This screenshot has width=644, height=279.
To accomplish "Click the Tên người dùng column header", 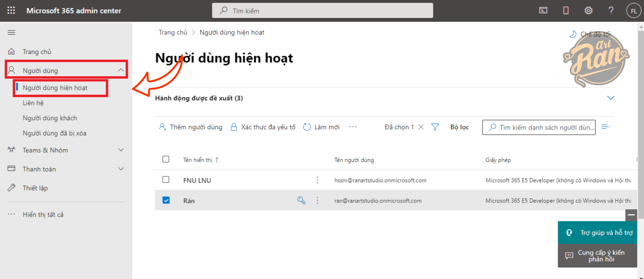I will pyautogui.click(x=354, y=160).
